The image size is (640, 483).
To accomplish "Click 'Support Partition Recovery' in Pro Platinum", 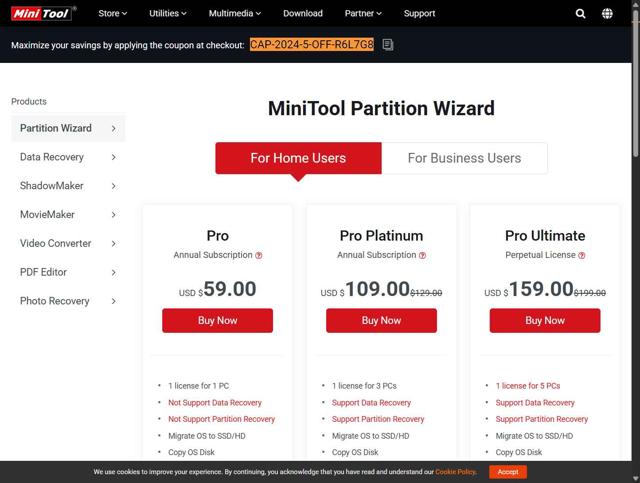I will [x=378, y=419].
